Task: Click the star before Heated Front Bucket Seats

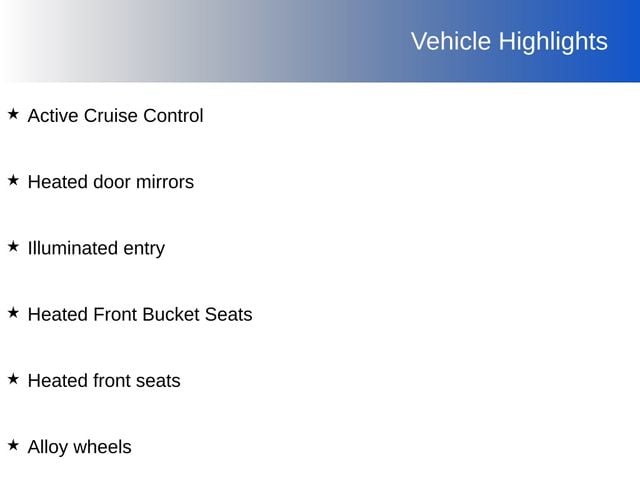Action: [13, 313]
